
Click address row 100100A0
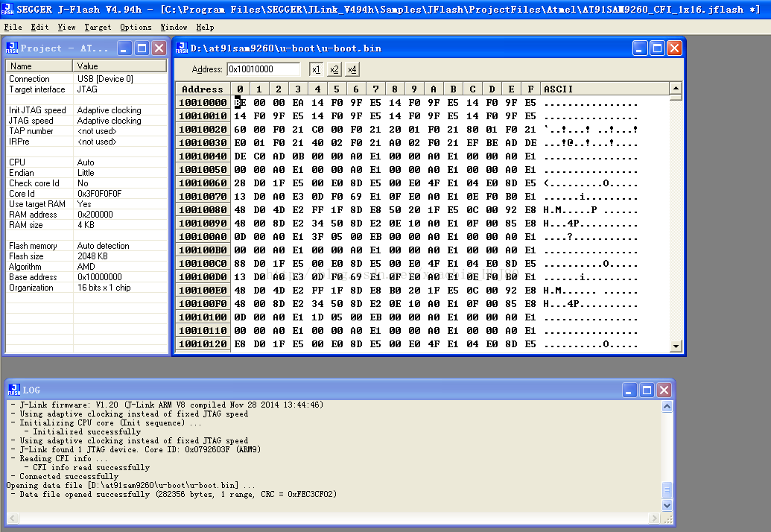(203, 236)
